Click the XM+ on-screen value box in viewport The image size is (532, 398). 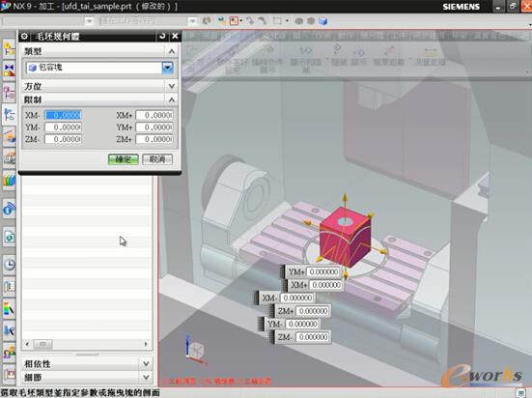click(325, 285)
